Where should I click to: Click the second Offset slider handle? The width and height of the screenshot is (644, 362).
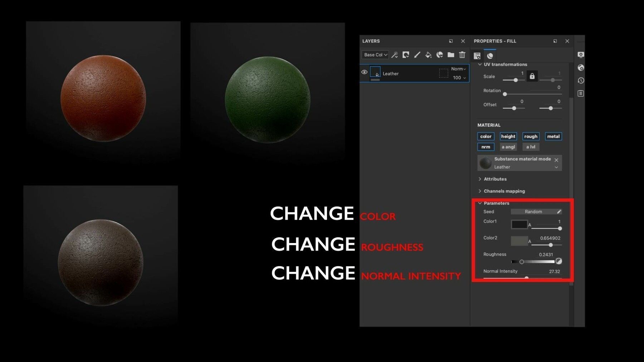tap(551, 108)
